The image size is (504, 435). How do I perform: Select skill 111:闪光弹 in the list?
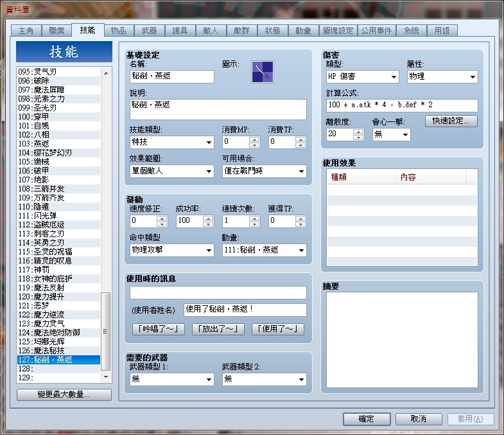(x=58, y=216)
